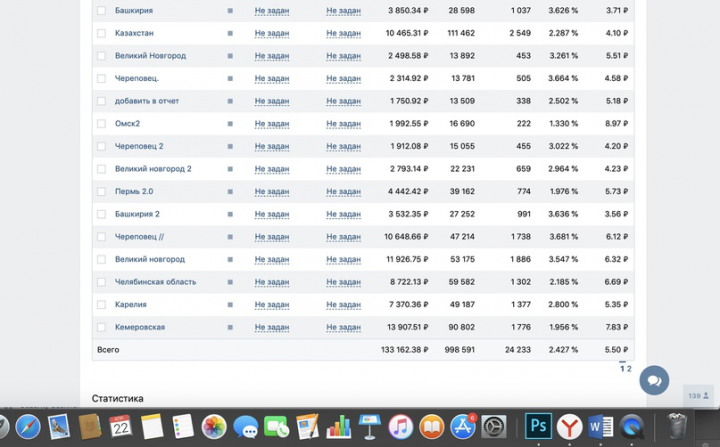720x447 pixels.
Task: Edit first Не задан limit for Казахстан
Action: pos(272,33)
